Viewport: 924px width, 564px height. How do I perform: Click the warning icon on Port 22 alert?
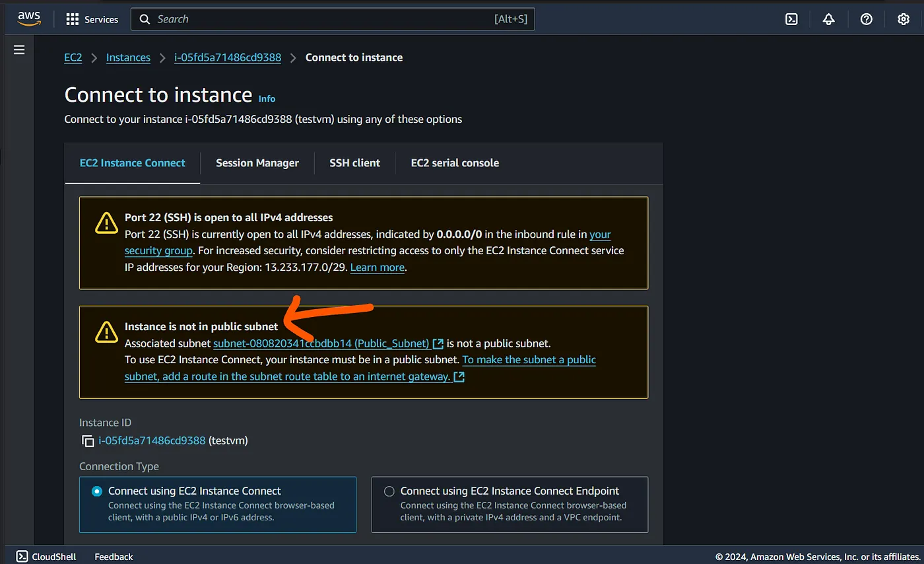106,223
